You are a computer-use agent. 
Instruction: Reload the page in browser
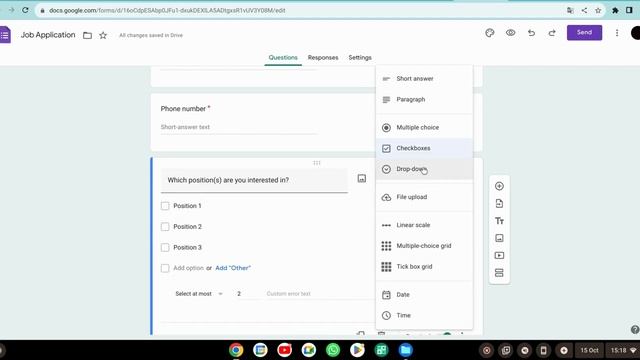click(x=25, y=10)
